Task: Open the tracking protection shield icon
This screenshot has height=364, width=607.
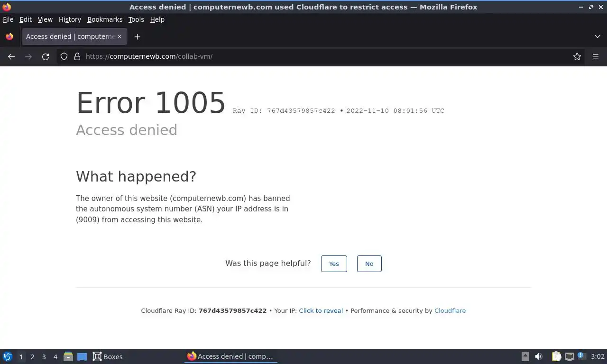Action: coord(64,56)
